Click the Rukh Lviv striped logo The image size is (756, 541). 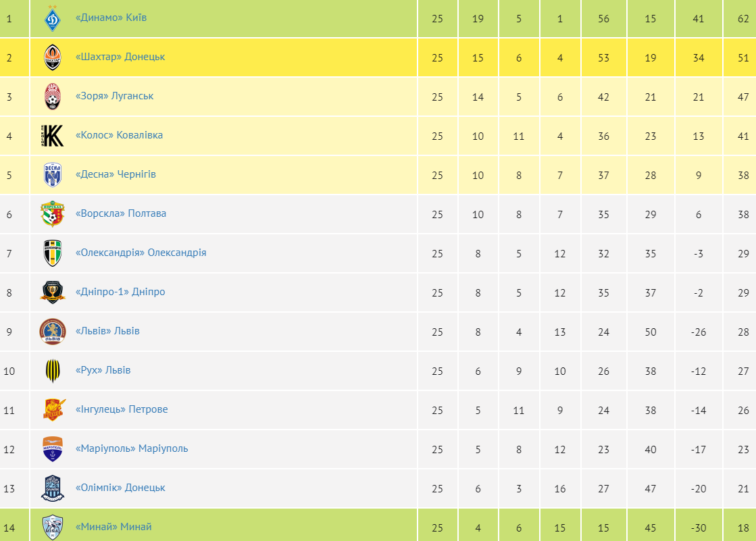[x=53, y=371]
